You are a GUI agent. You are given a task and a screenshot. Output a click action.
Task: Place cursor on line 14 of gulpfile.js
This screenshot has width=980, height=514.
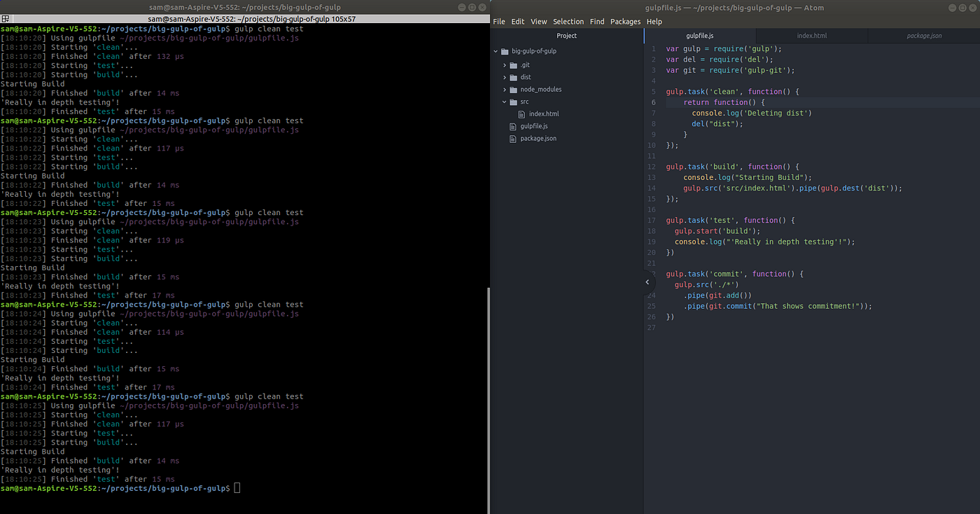pyautogui.click(x=770, y=188)
